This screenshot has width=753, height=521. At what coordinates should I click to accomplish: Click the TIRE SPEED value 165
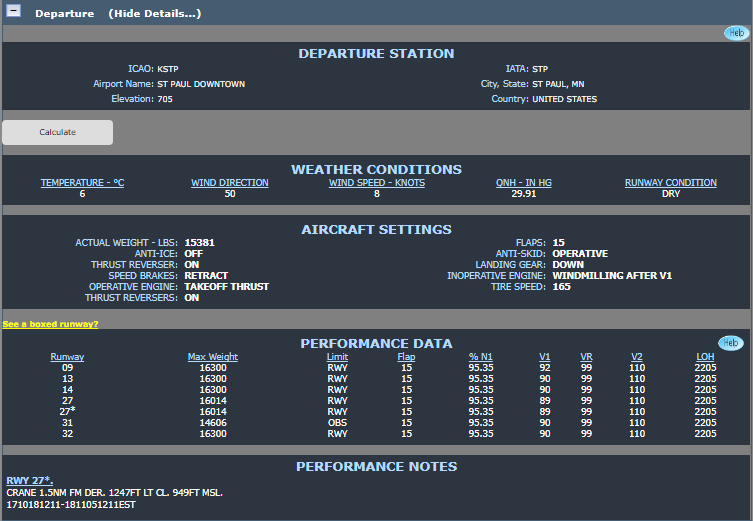pyautogui.click(x=561, y=287)
